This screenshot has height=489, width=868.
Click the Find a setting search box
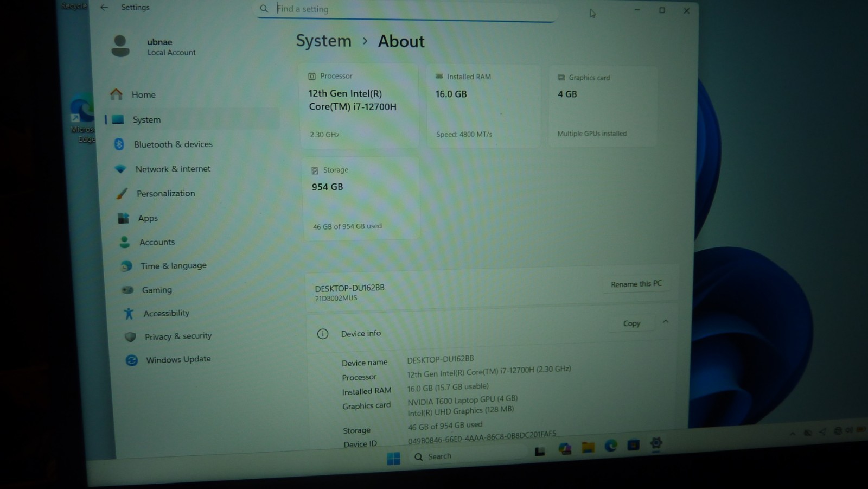[406, 9]
